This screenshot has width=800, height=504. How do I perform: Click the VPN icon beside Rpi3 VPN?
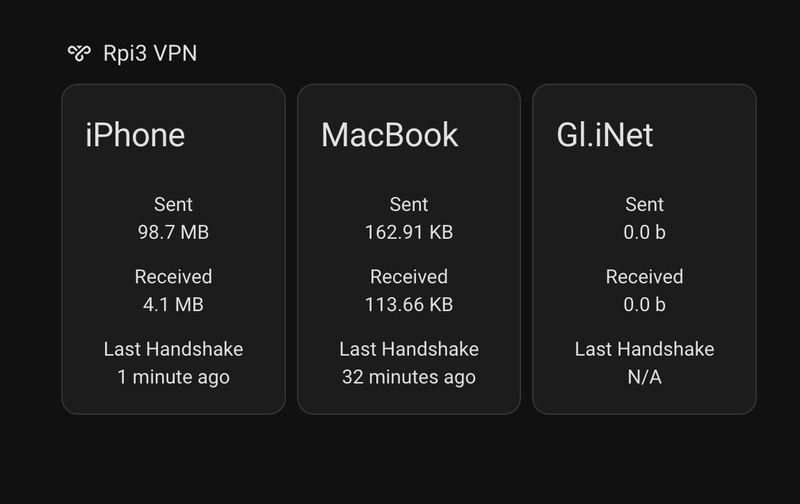point(79,53)
